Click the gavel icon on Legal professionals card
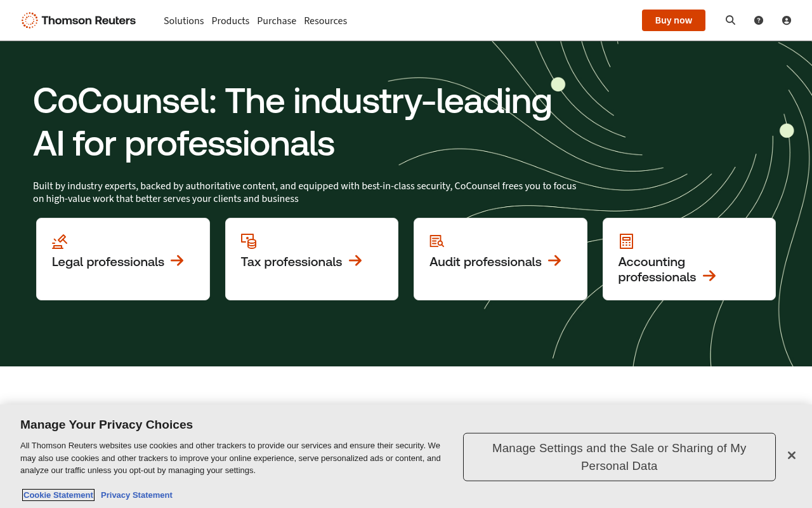 (x=60, y=241)
